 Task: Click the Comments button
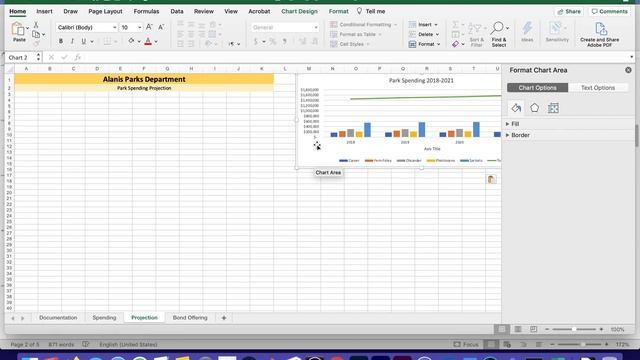(x=610, y=11)
